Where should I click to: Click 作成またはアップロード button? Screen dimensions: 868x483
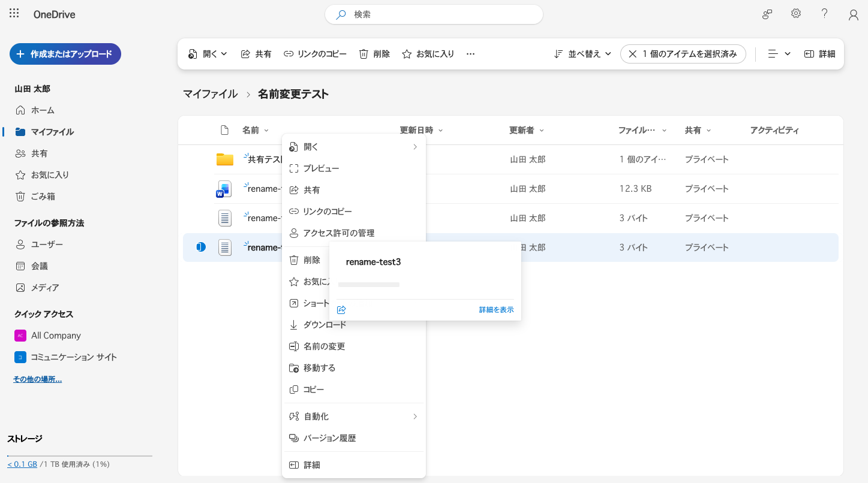(65, 54)
